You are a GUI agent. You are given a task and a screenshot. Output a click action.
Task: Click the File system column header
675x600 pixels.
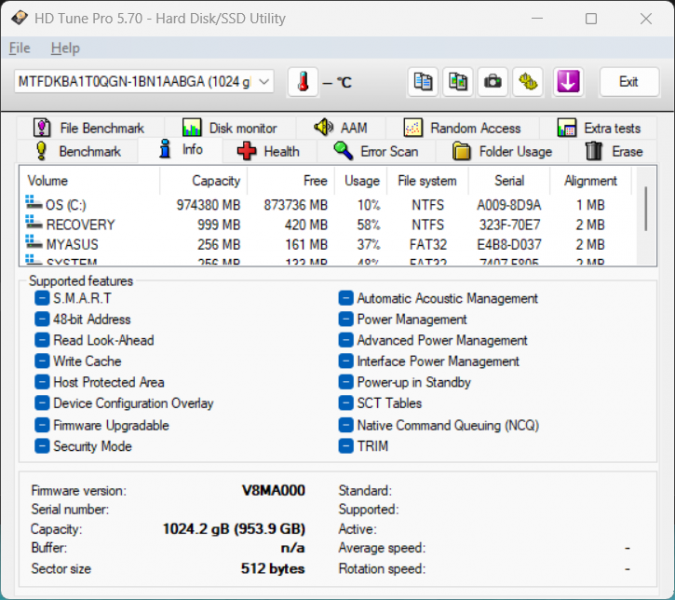427,181
